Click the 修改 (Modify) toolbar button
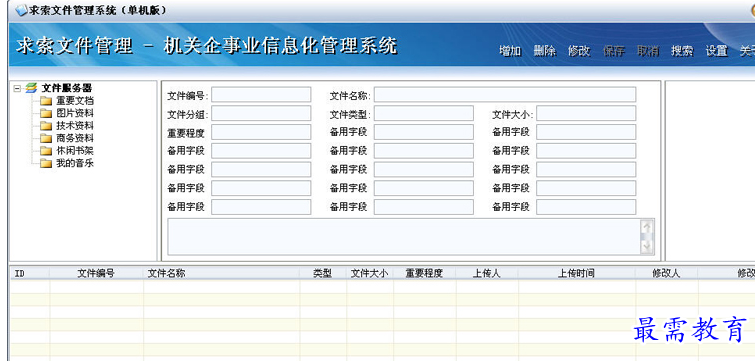The width and height of the screenshot is (755, 361). [x=579, y=51]
